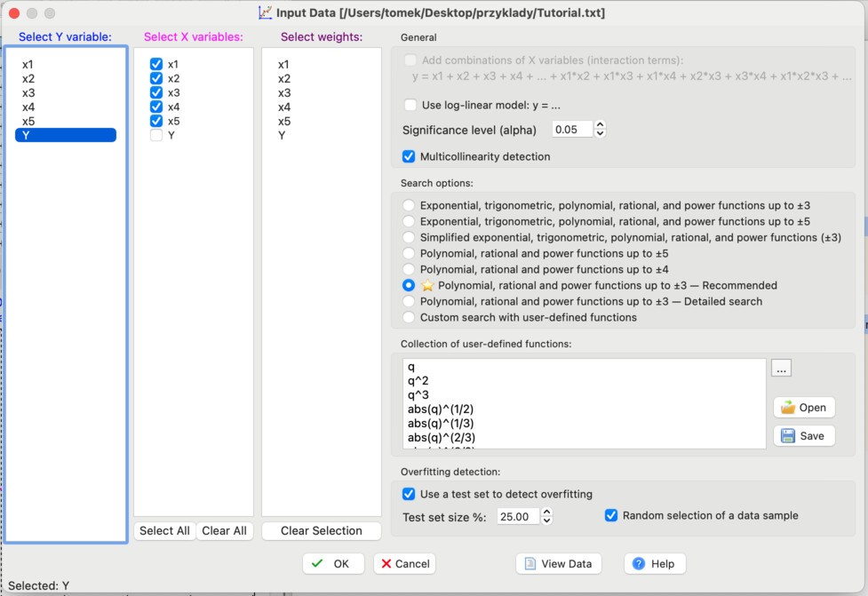This screenshot has width=868, height=596.
Task: Clear Selection of weights
Action: (x=321, y=530)
